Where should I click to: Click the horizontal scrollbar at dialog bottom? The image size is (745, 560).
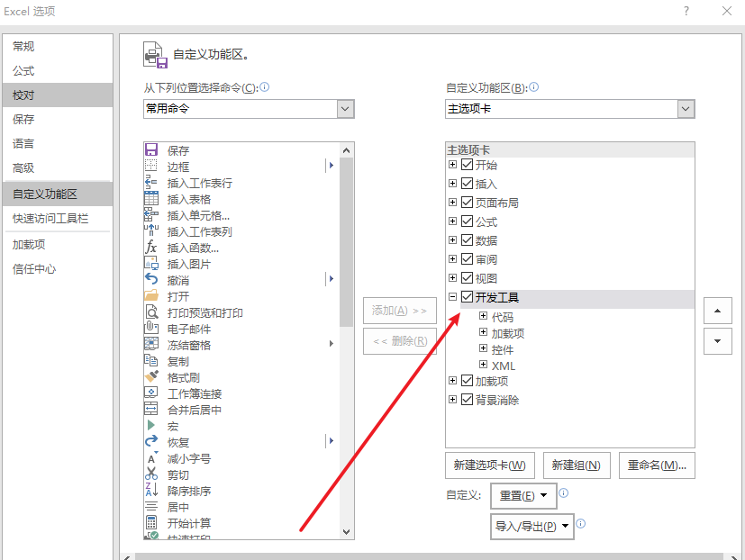(429, 556)
